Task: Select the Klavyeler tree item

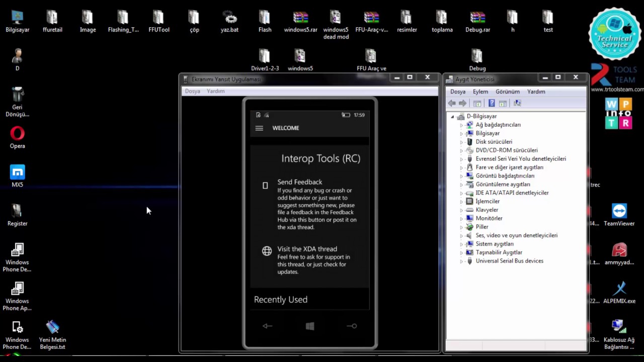Action: (x=487, y=210)
